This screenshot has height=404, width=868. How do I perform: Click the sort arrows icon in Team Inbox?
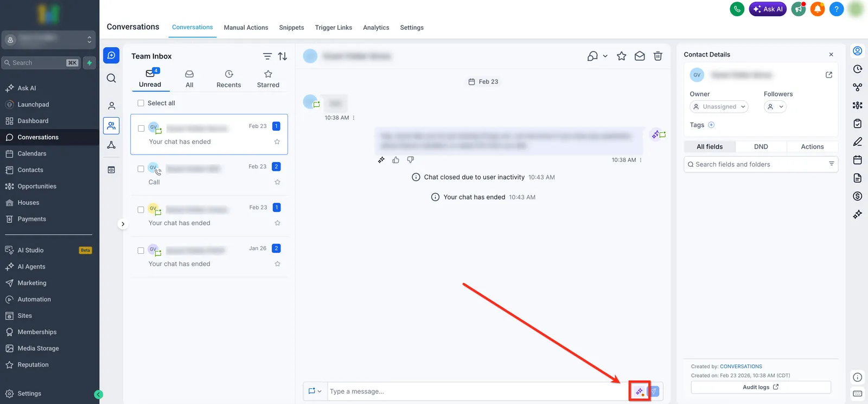point(283,56)
